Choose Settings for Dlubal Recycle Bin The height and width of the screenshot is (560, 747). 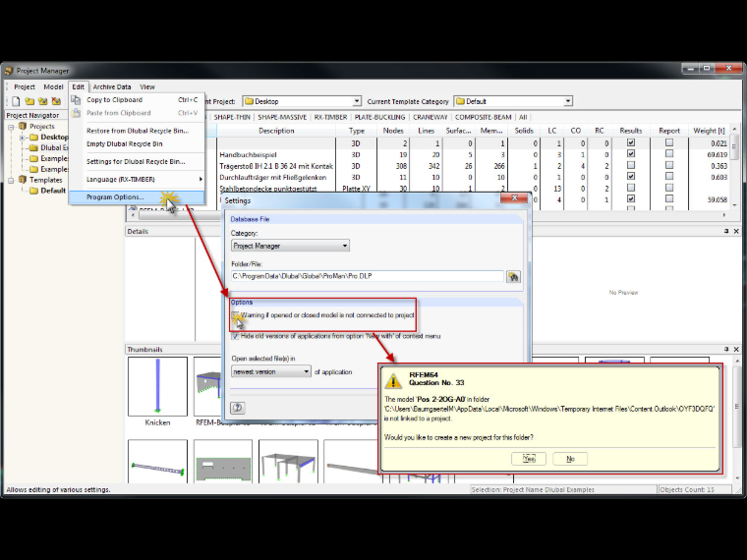pyautogui.click(x=138, y=161)
